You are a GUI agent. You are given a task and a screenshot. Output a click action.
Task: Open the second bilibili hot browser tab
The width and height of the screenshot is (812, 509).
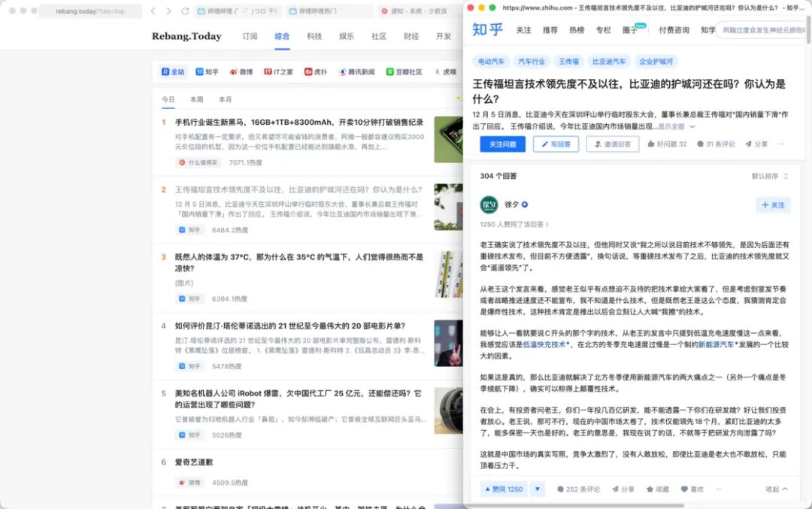coord(329,11)
